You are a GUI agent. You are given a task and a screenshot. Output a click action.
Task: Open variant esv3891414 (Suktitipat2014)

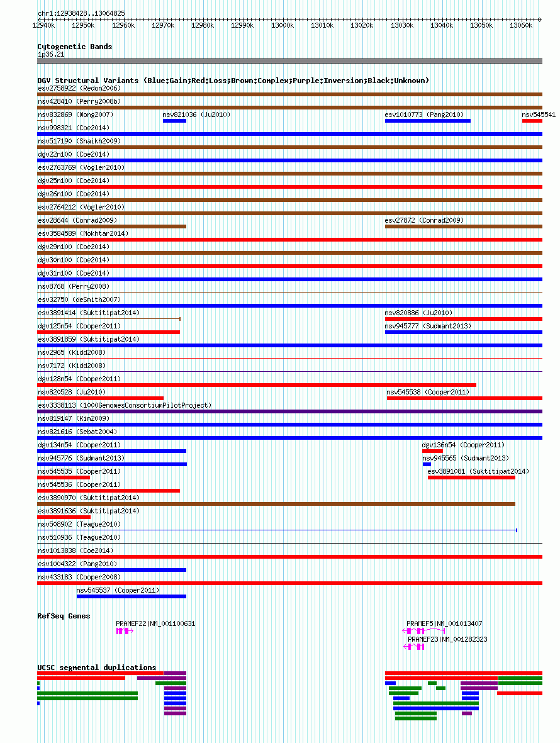point(89,313)
